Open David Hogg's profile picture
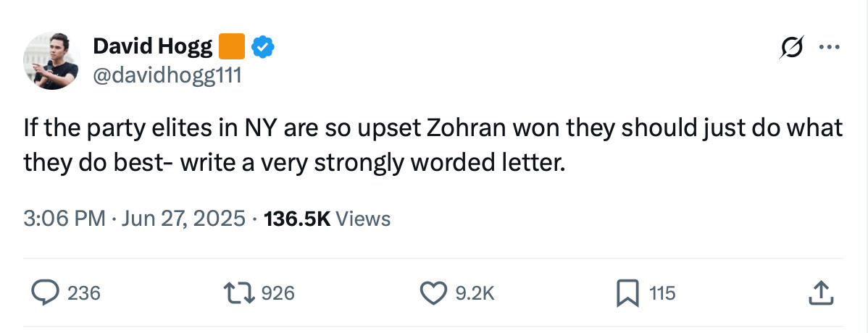The image size is (868, 333). click(x=51, y=60)
